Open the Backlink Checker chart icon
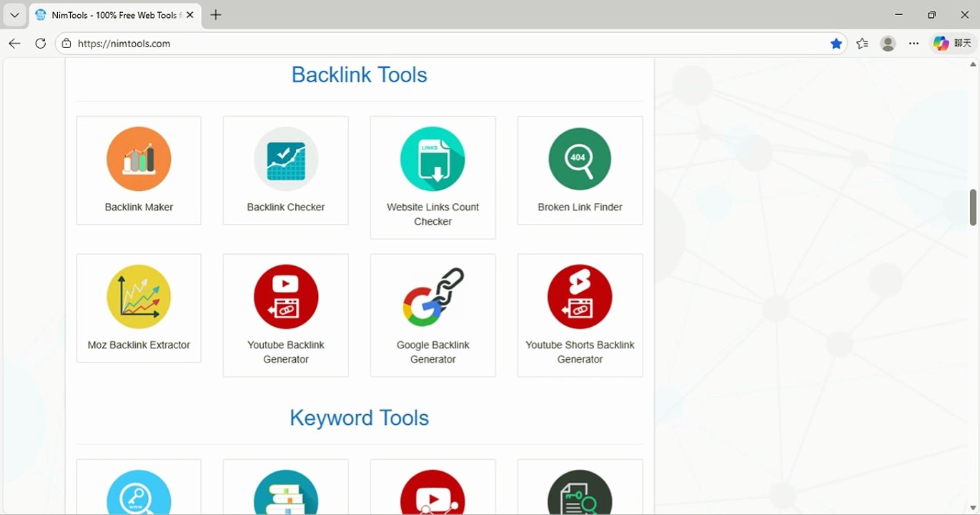The width and height of the screenshot is (980, 515). point(286,159)
